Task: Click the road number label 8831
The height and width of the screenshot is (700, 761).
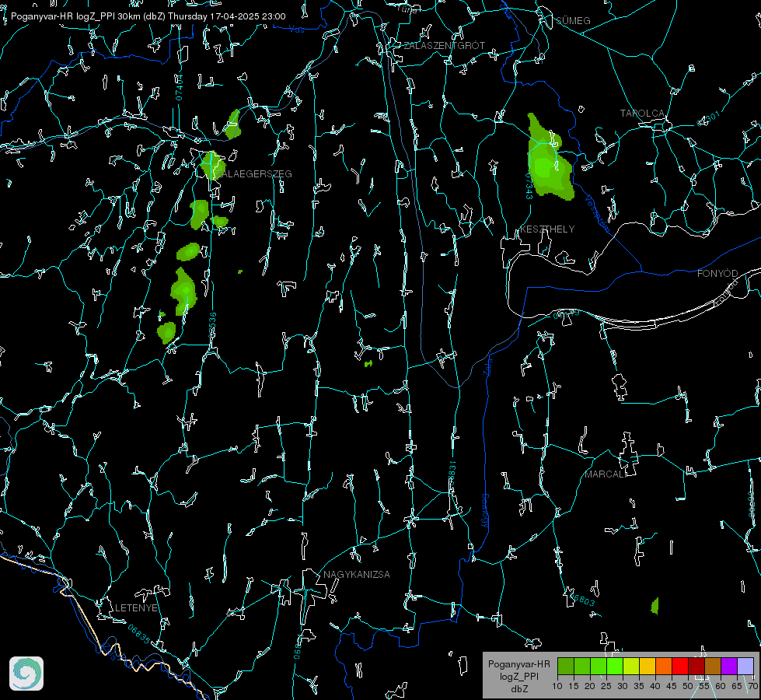Action: pyautogui.click(x=452, y=471)
